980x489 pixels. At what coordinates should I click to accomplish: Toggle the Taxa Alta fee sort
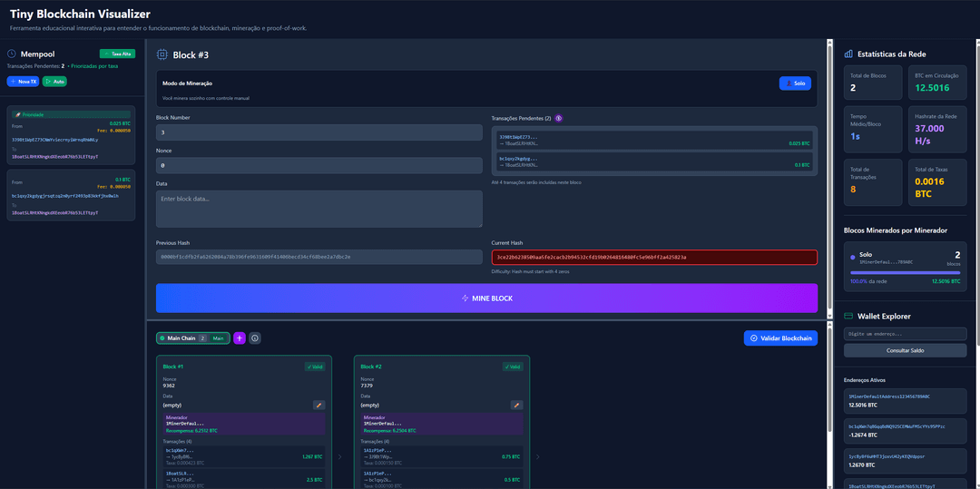click(x=117, y=54)
